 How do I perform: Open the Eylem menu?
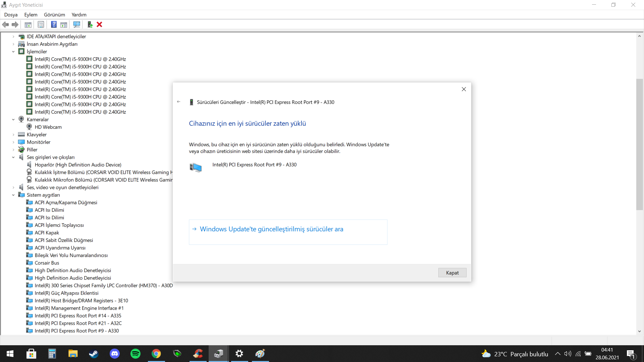(x=31, y=15)
